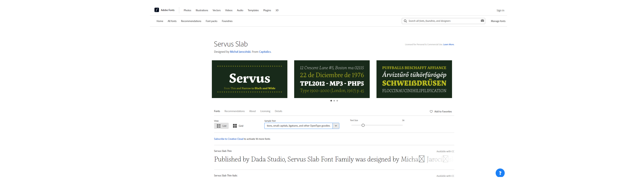Open designer Michał Jarociński link
Image resolution: width=644 pixels, height=182 pixels.
[x=240, y=52]
